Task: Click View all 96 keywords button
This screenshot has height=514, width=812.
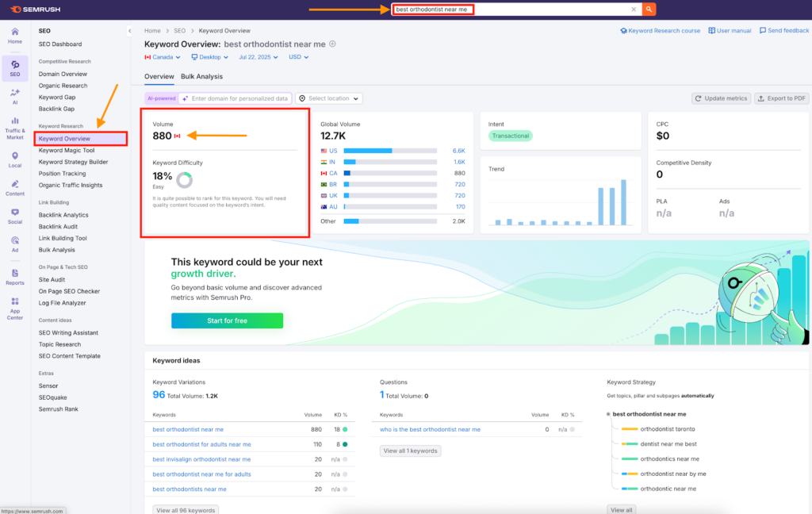Action: 186,510
